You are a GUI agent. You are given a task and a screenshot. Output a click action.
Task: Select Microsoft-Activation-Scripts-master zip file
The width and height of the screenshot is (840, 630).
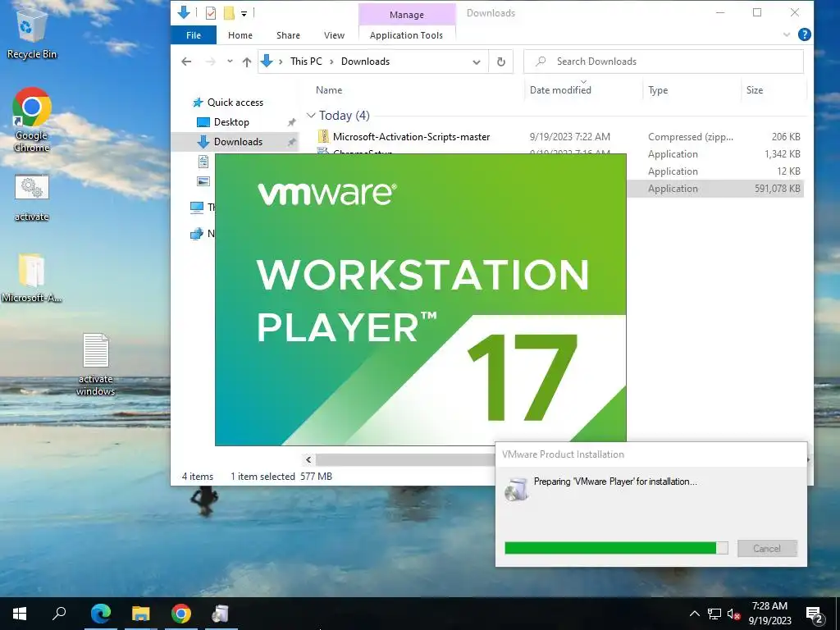click(412, 137)
